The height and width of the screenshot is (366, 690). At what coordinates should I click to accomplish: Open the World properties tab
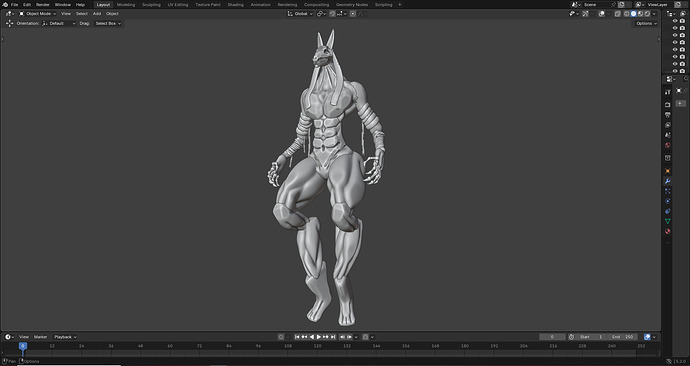tap(668, 145)
